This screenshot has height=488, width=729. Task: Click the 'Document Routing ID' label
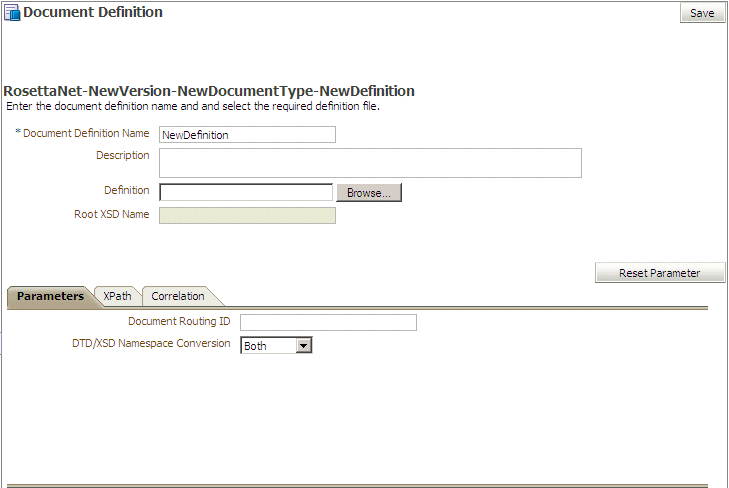pyautogui.click(x=179, y=321)
